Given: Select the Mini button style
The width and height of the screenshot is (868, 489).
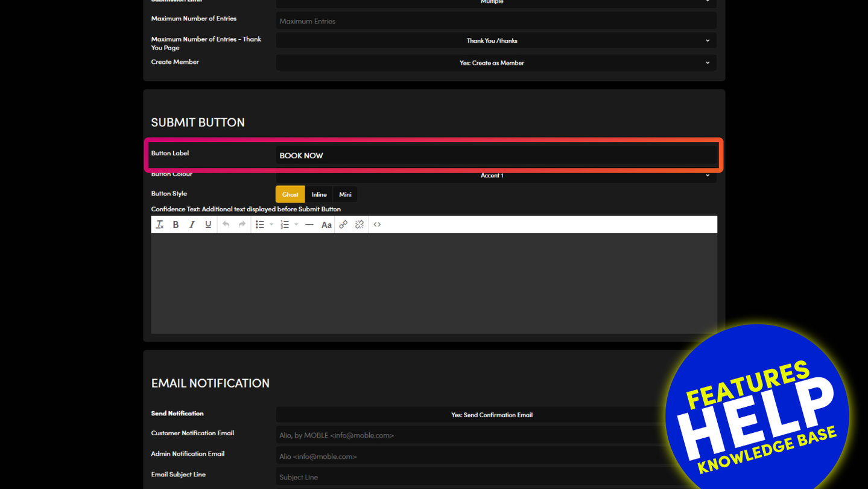Looking at the screenshot, I should click(345, 194).
